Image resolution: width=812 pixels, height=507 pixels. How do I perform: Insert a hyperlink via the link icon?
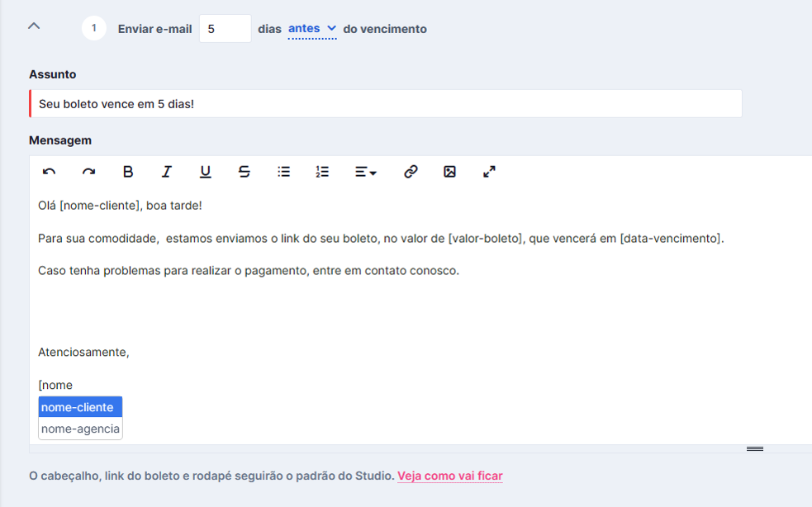[x=411, y=172]
